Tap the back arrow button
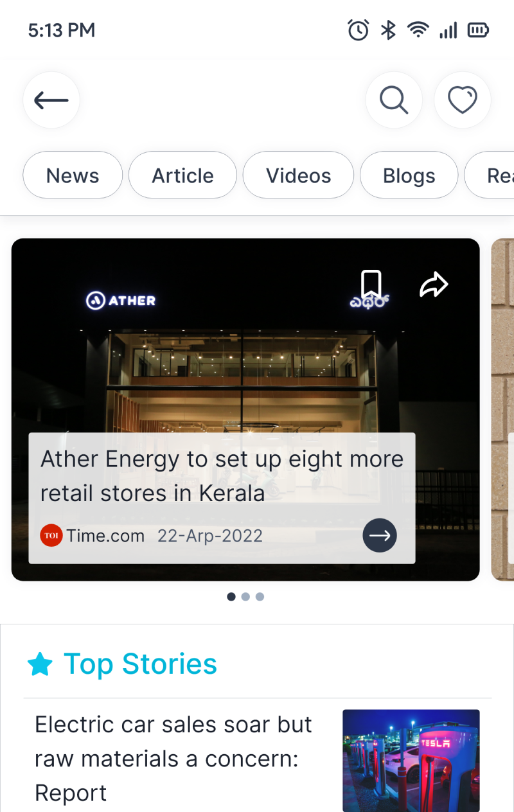This screenshot has width=514, height=812. [x=51, y=100]
